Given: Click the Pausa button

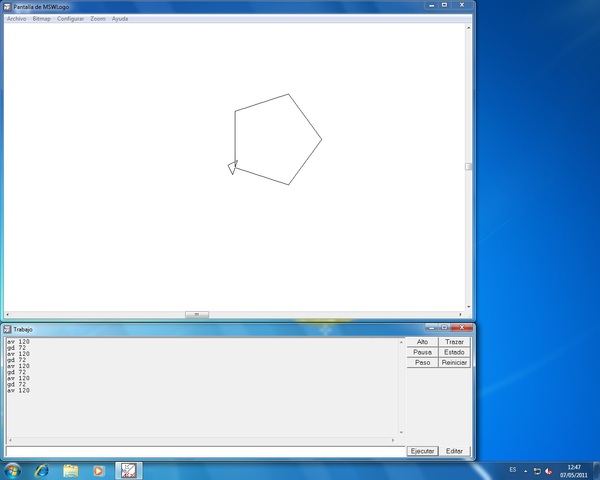Looking at the screenshot, I should [422, 352].
